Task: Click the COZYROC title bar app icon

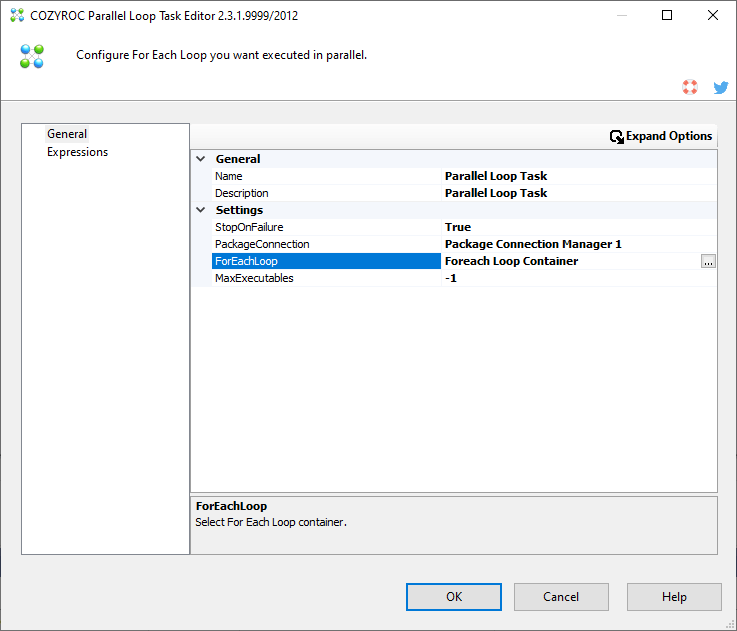Action: point(15,16)
